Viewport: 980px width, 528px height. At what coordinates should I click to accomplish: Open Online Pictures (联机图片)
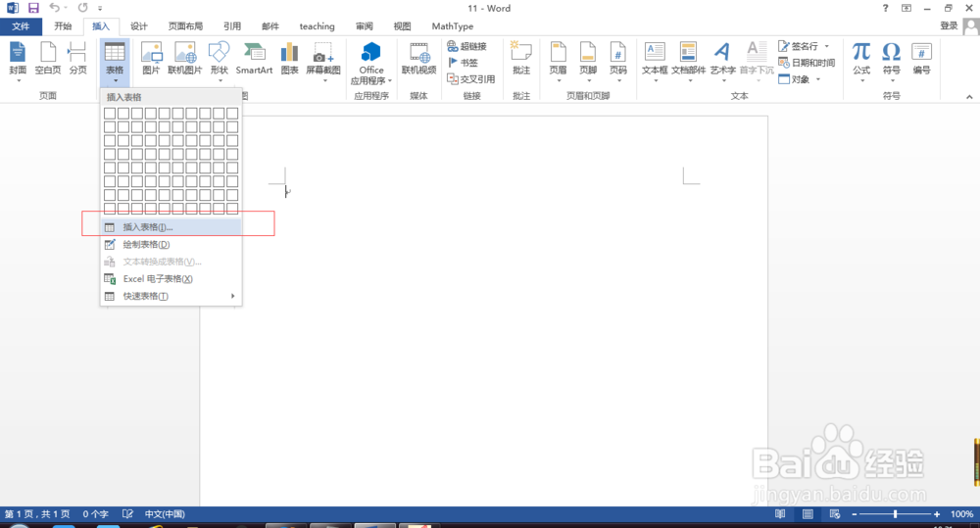(185, 60)
